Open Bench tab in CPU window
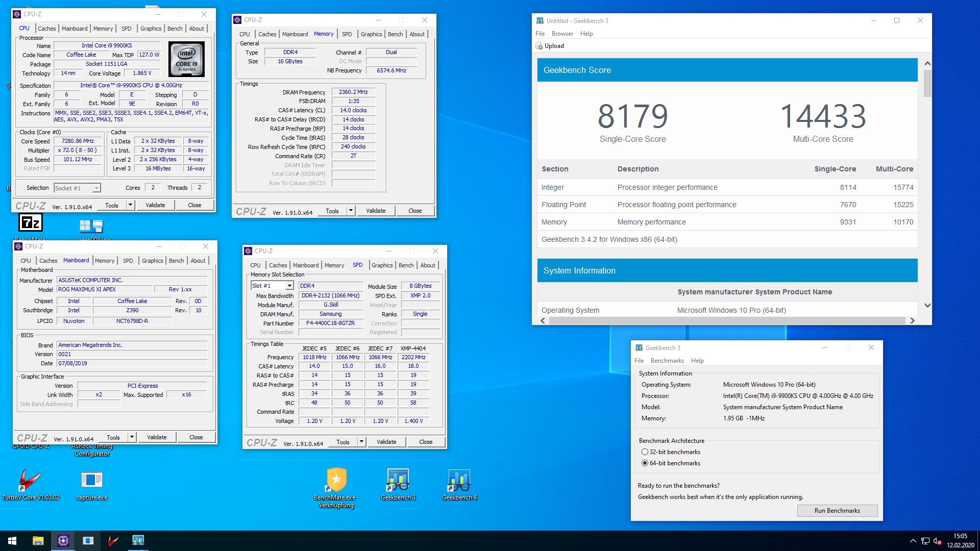 click(175, 29)
